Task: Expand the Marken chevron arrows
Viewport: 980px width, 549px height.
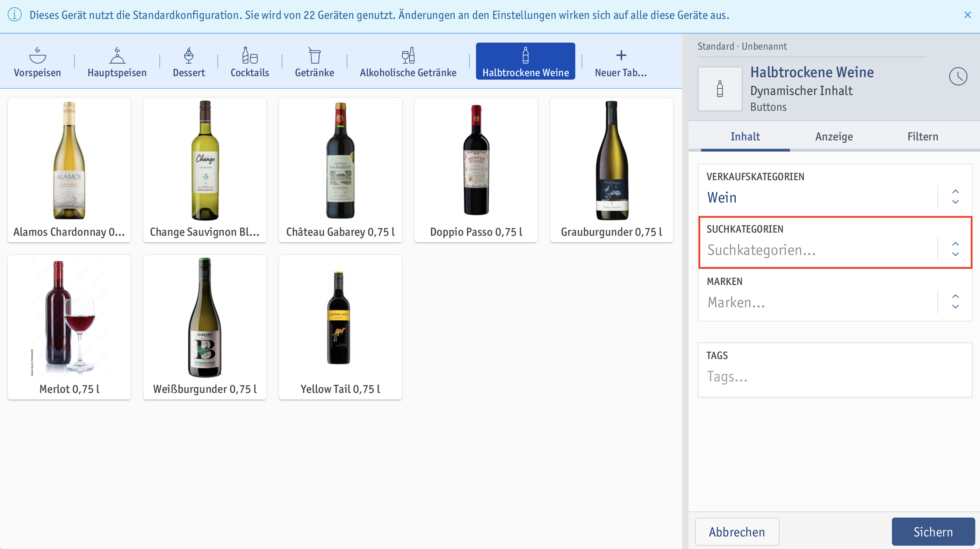Action: pyautogui.click(x=955, y=302)
